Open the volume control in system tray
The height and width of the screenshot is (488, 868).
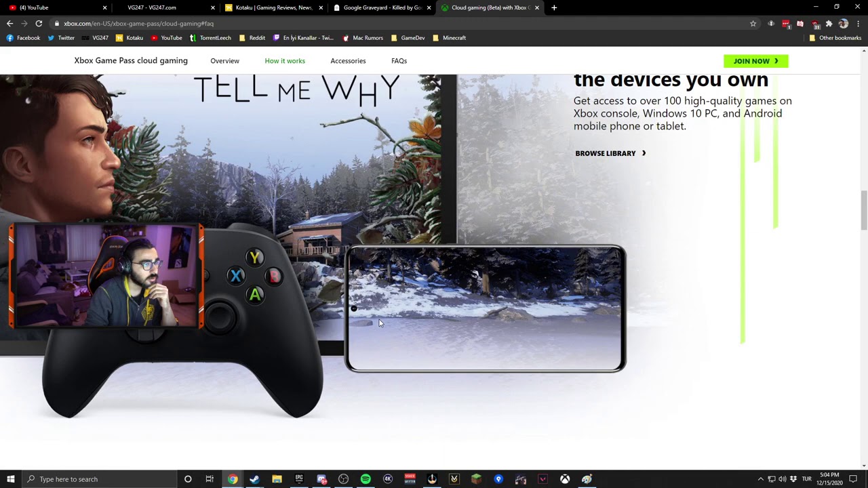tap(783, 479)
